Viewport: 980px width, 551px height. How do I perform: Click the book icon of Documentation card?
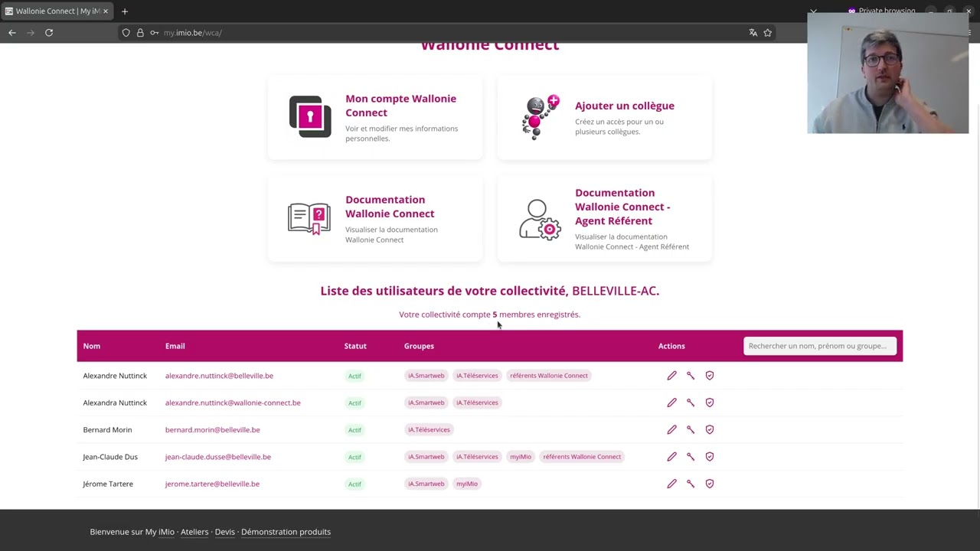309,219
